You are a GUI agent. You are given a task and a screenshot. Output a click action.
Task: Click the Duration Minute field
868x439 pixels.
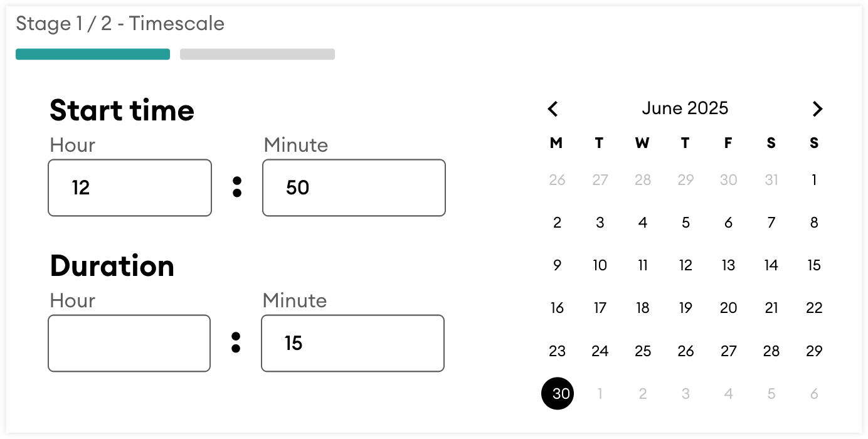(x=352, y=343)
